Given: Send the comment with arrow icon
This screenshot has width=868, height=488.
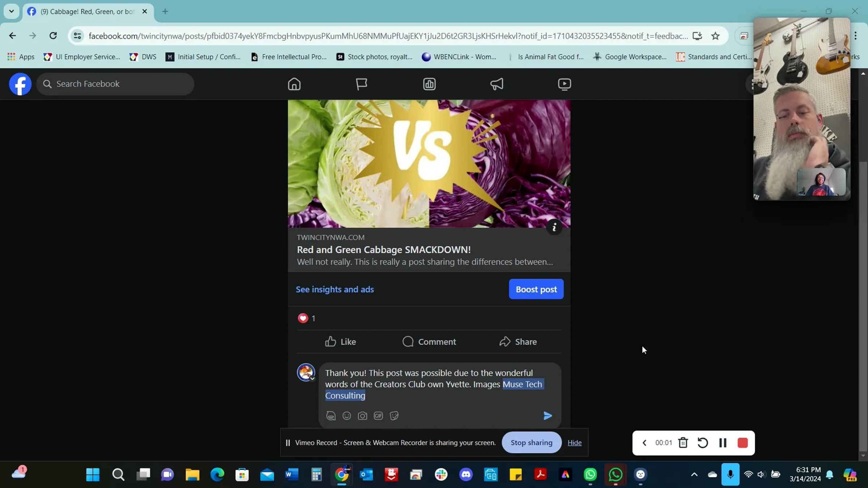Looking at the screenshot, I should tap(548, 416).
